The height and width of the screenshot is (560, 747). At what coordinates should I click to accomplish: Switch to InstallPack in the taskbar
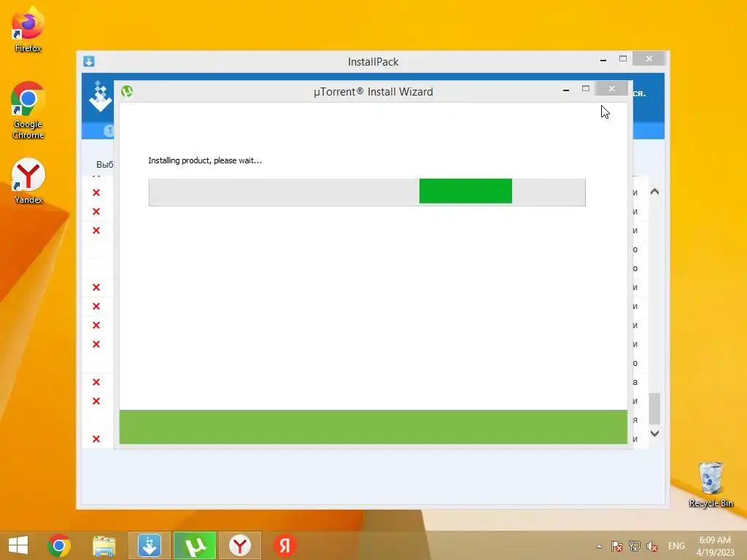click(149, 545)
